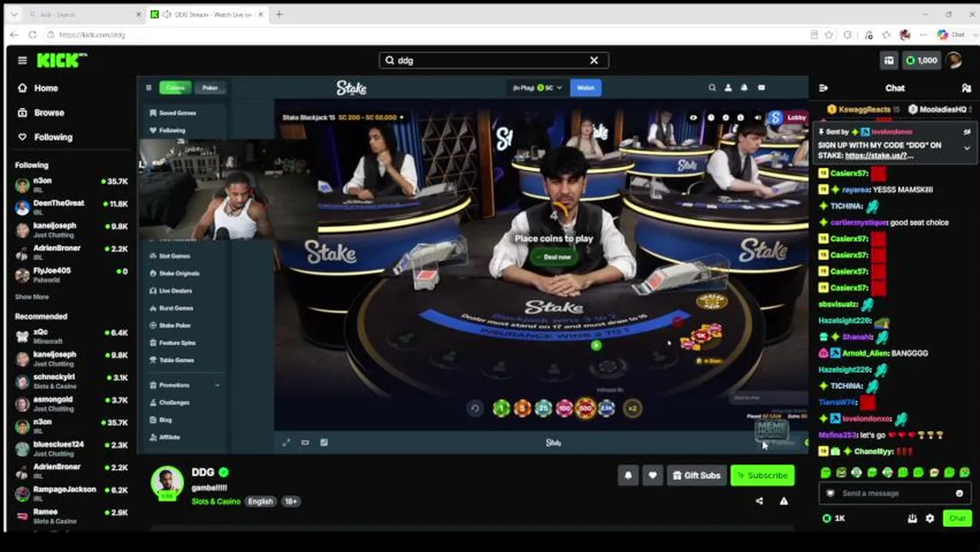The width and height of the screenshot is (980, 552).
Task: Open Stake live stats icon
Action: pyautogui.click(x=324, y=442)
